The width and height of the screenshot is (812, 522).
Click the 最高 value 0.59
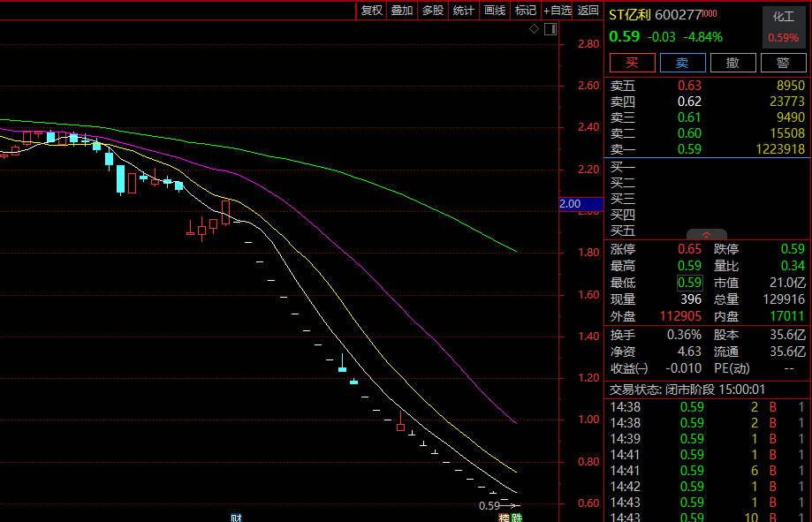click(690, 266)
